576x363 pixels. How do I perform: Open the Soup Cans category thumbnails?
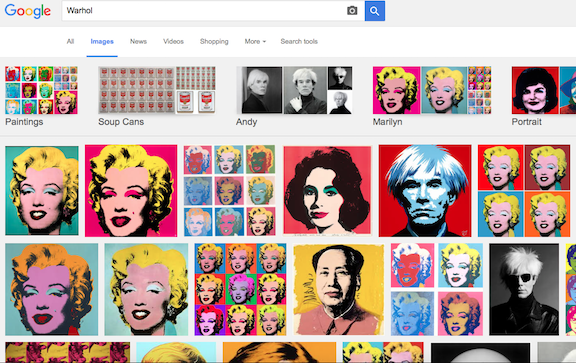tap(157, 90)
